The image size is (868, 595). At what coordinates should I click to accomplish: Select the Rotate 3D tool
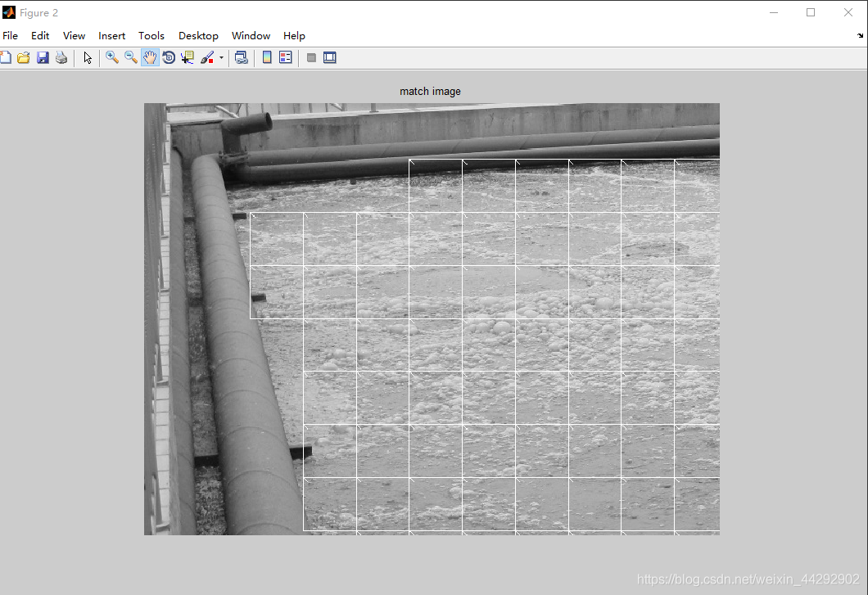[169, 57]
